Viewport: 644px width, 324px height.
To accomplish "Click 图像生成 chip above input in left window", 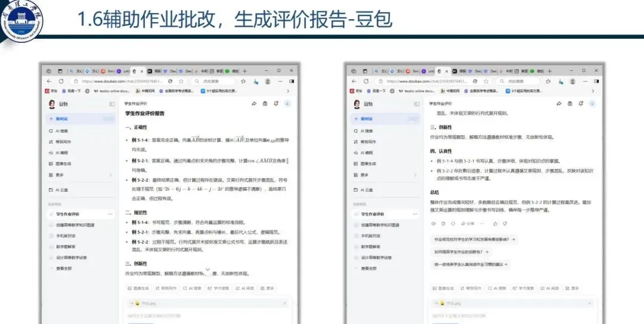I will click(138, 288).
